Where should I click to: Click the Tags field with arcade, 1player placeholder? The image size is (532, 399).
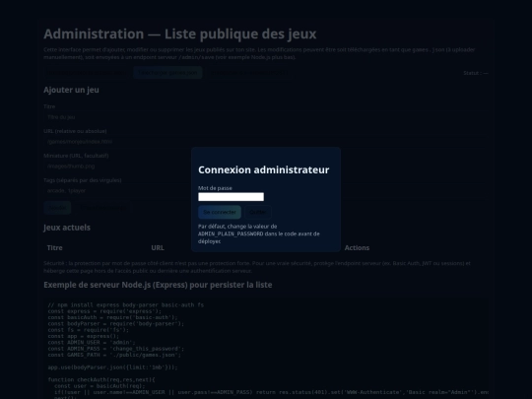click(x=266, y=191)
